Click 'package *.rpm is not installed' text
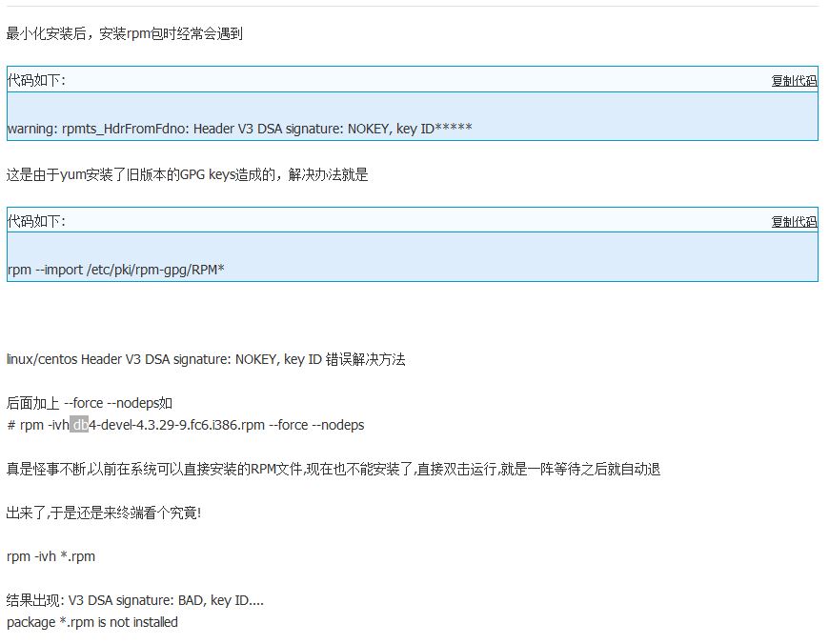This screenshot has height=644, width=829. point(91,622)
